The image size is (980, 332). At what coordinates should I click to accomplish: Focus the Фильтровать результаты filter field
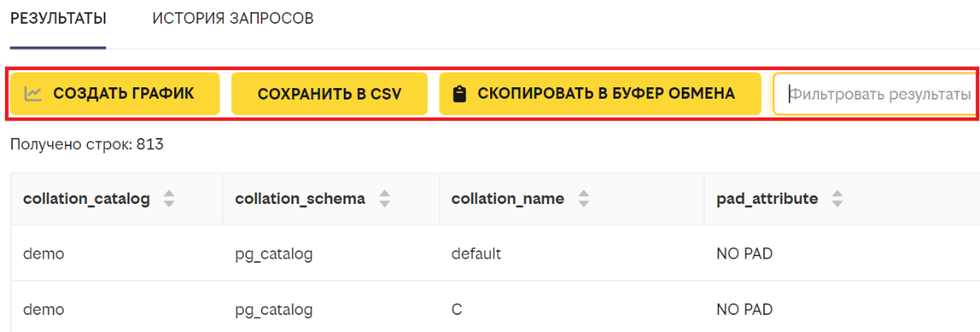point(875,94)
